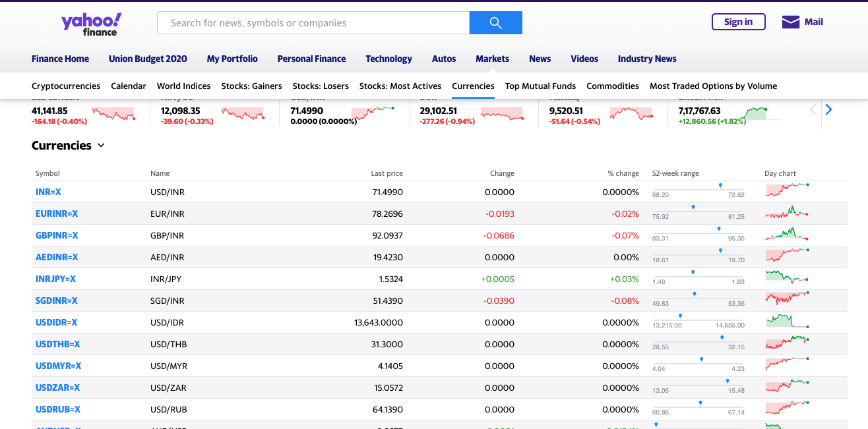Click the search input field
Viewport: 868px width, 429px height.
(313, 22)
